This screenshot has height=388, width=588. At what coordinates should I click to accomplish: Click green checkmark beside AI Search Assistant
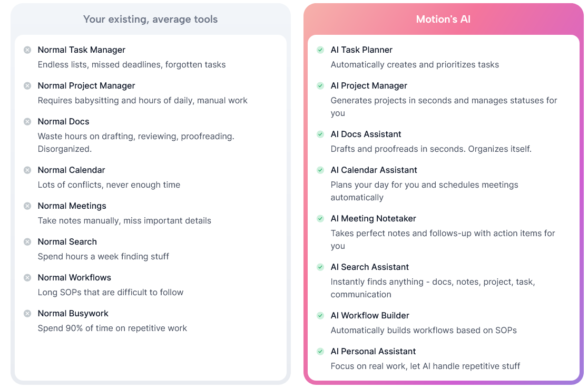point(320,267)
